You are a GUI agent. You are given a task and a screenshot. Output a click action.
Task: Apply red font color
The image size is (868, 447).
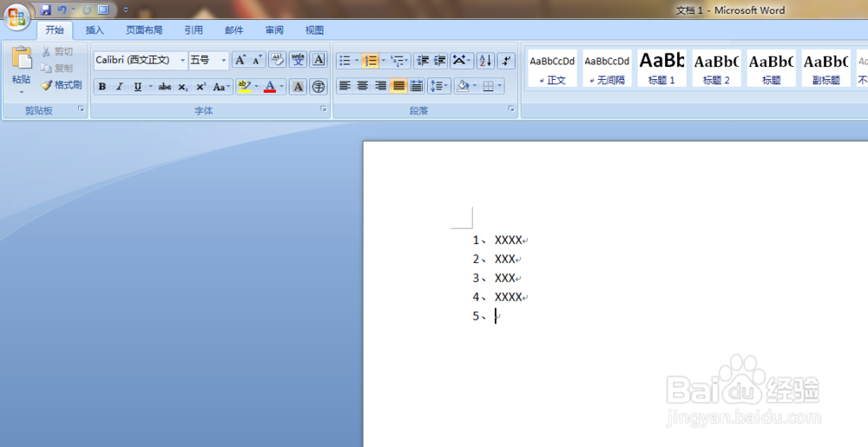[270, 87]
